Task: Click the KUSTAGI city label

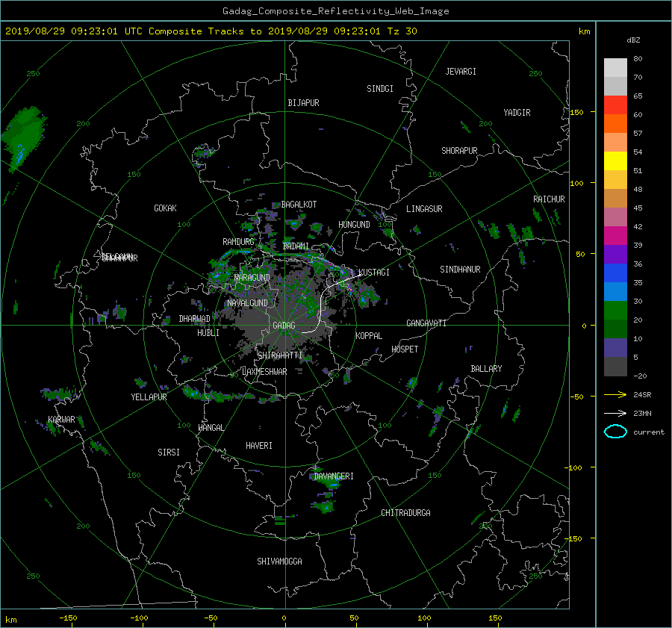Action: (x=374, y=273)
